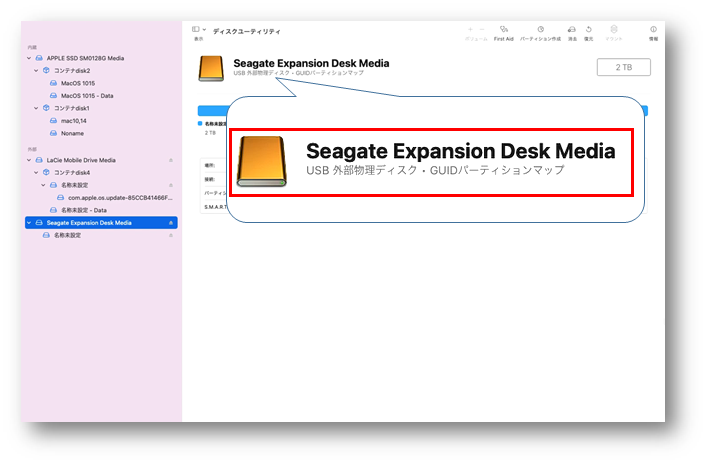Click the add volume plus icon
The width and height of the screenshot is (707, 464).
tap(470, 29)
